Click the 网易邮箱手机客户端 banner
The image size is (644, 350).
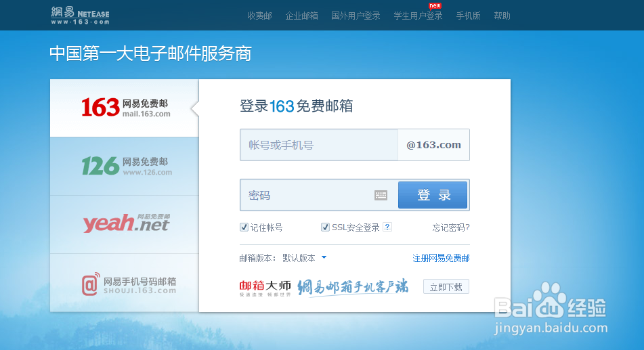click(353, 287)
